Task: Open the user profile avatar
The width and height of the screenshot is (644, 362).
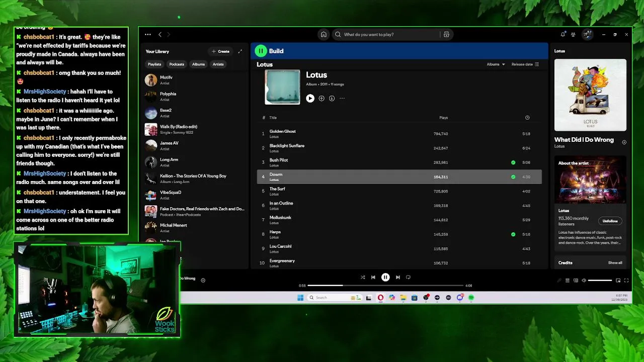Action: click(587, 35)
